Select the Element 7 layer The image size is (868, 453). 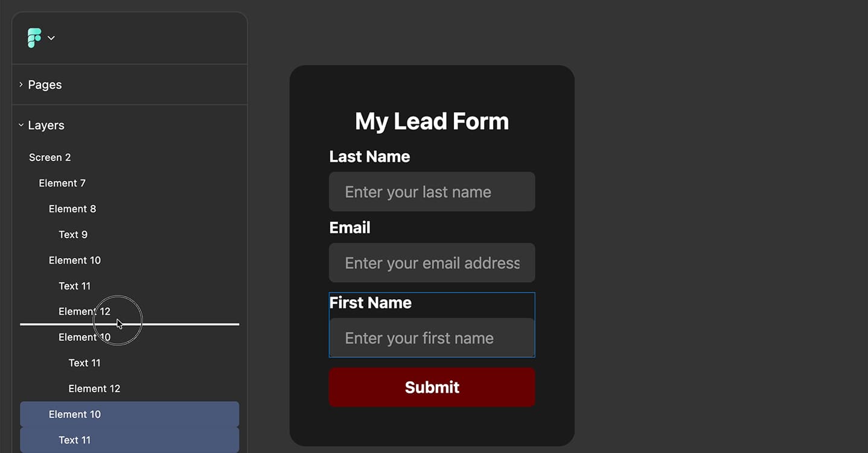[62, 183]
